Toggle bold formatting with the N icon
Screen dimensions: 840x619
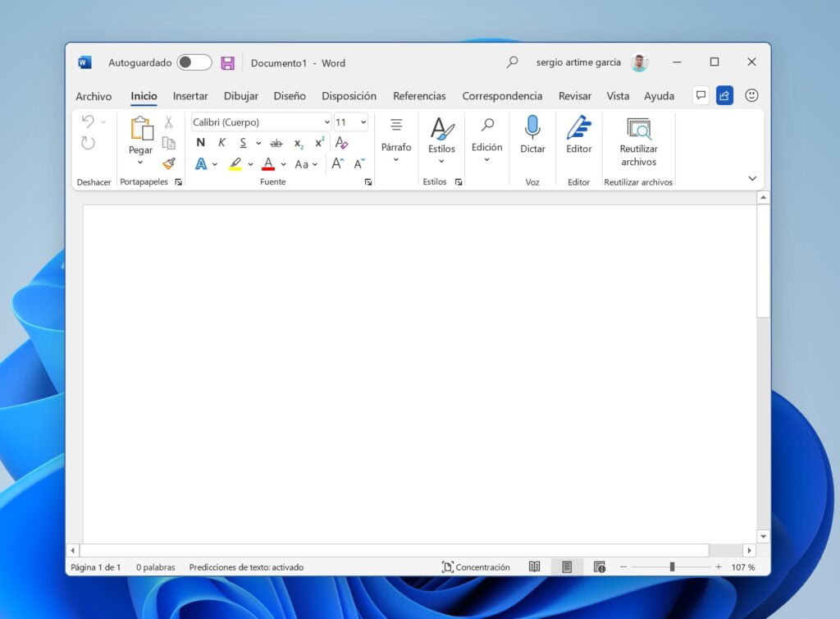[x=201, y=142]
